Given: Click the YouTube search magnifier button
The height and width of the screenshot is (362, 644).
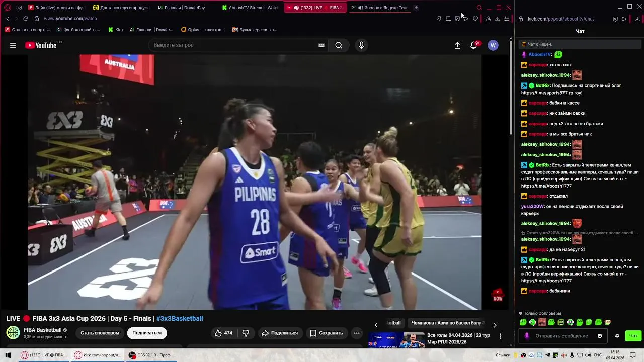Looking at the screenshot, I should (339, 45).
